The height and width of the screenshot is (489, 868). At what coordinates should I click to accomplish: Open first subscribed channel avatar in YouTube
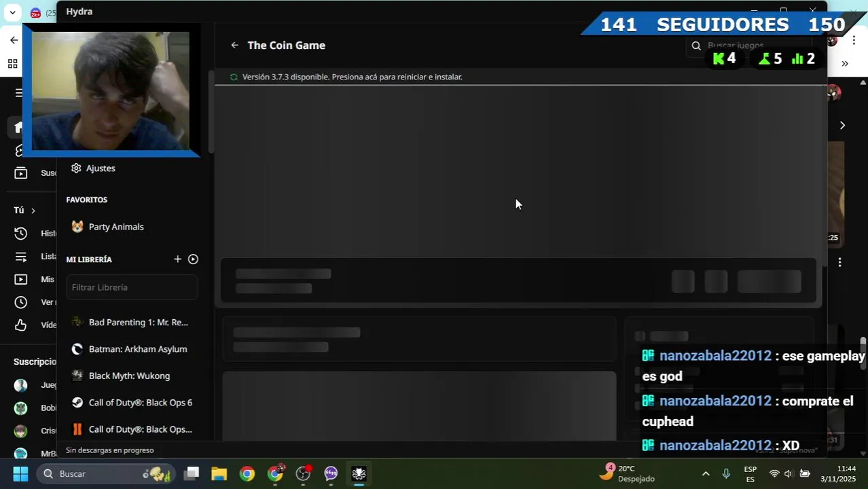(x=21, y=386)
